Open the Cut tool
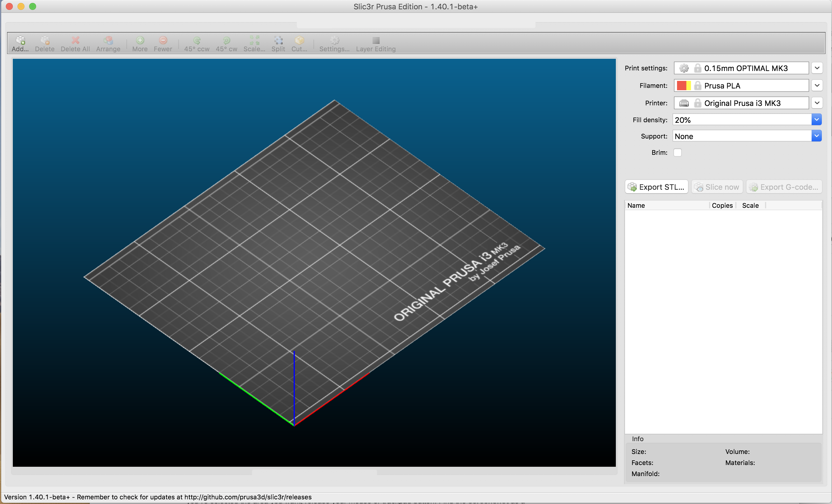Viewport: 832px width, 504px height. (x=299, y=43)
